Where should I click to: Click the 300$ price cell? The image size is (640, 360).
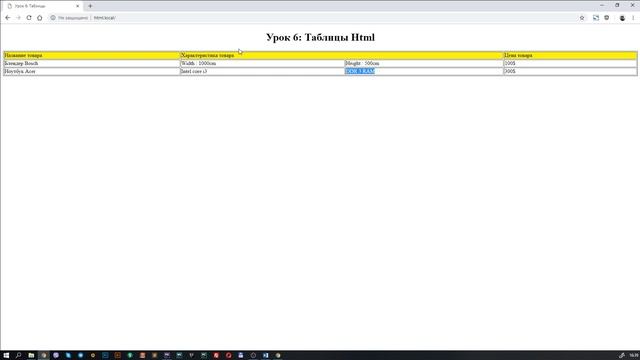click(x=570, y=71)
